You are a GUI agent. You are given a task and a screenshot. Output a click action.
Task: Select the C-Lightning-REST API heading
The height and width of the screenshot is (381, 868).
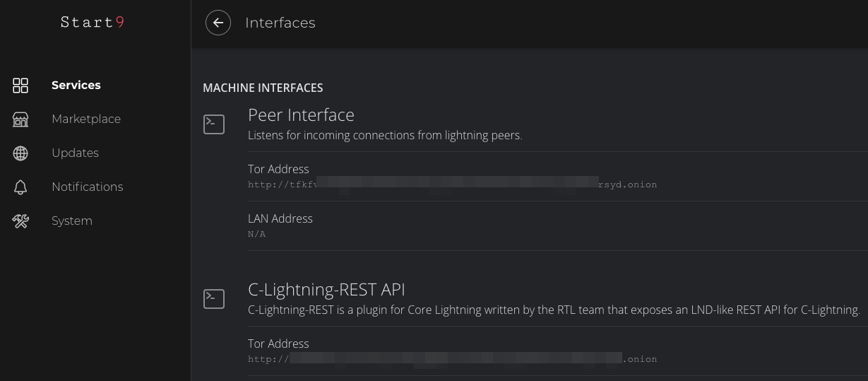326,290
